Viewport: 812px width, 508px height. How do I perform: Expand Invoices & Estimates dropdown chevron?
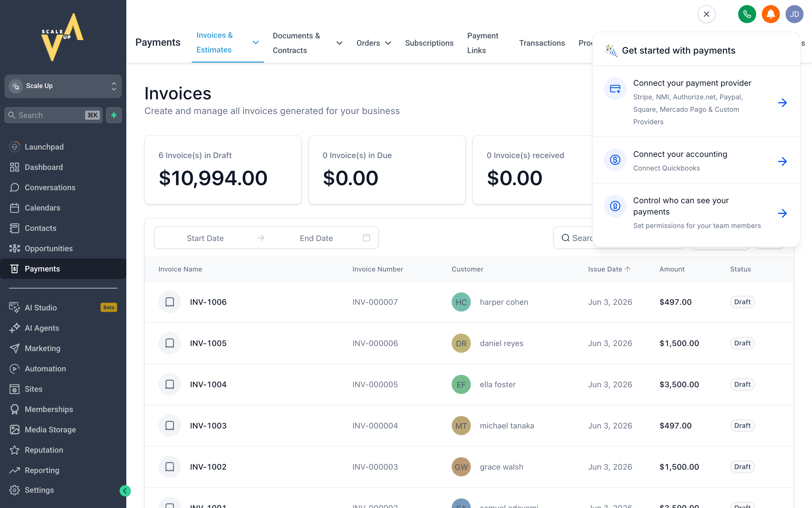click(256, 43)
